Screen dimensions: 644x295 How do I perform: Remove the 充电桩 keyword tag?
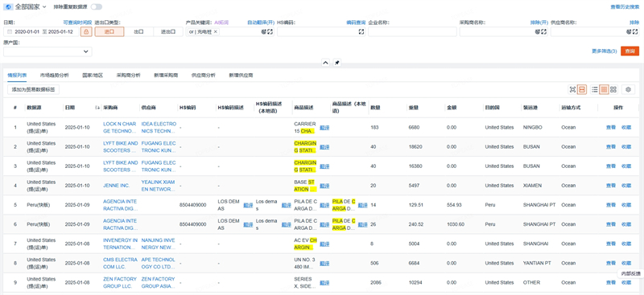215,31
